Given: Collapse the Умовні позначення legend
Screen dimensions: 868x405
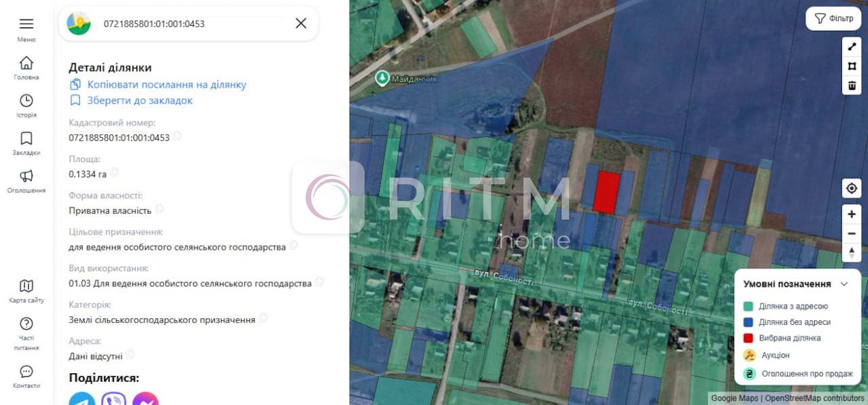Looking at the screenshot, I should click(x=844, y=284).
